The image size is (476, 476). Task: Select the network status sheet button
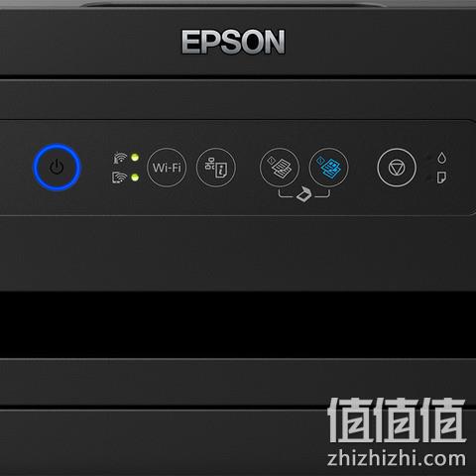pyautogui.click(x=216, y=168)
